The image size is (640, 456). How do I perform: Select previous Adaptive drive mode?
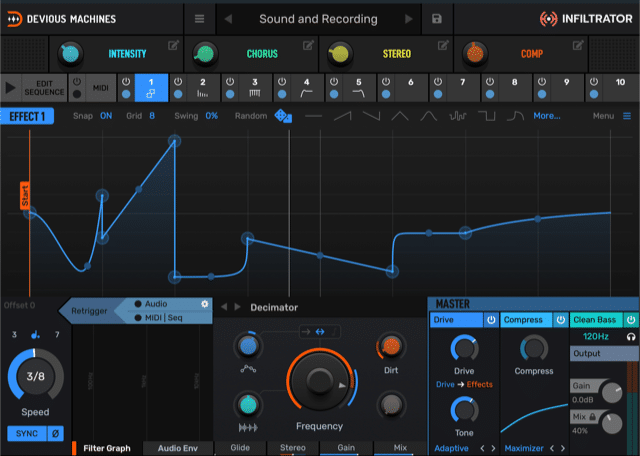482,448
